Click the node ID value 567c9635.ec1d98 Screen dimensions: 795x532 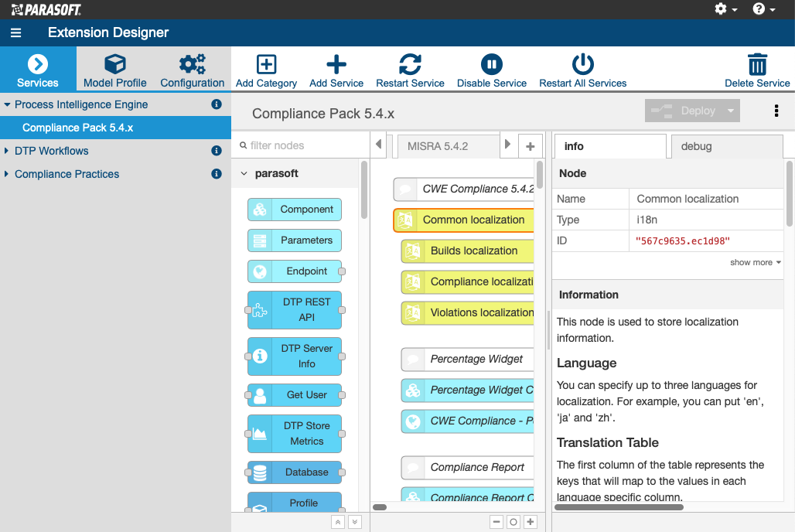[682, 241]
